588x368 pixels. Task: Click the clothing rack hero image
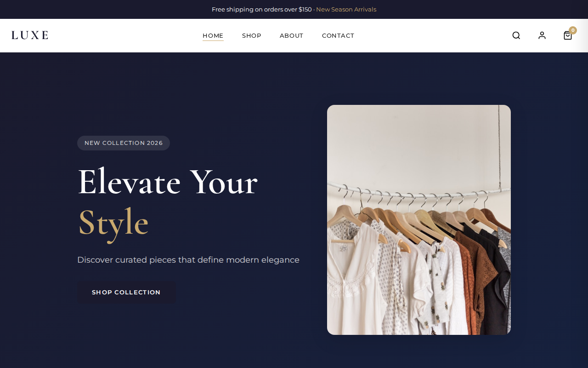pyautogui.click(x=419, y=220)
